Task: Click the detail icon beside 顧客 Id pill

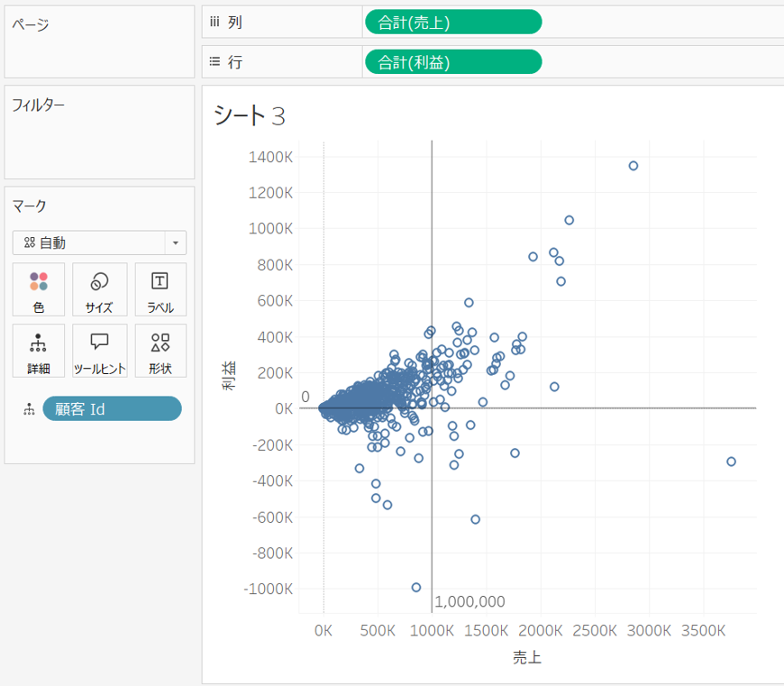Action: tap(29, 409)
